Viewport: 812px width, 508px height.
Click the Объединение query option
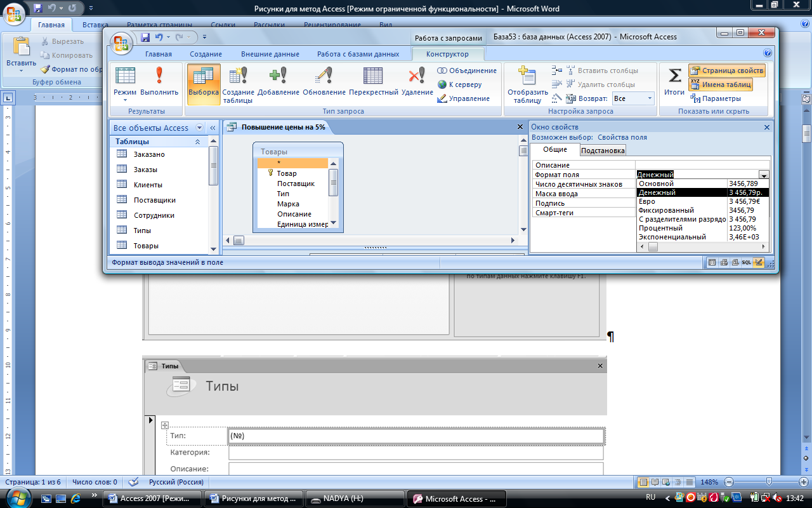tap(467, 70)
